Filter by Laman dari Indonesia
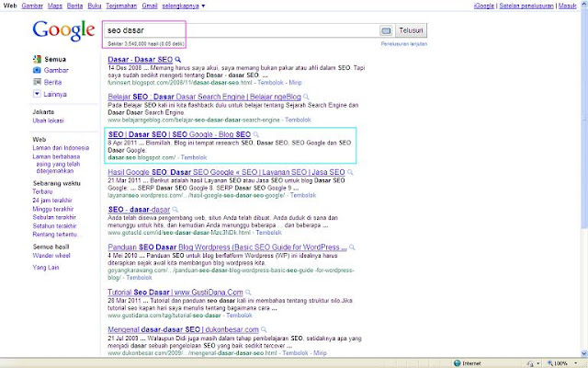This screenshot has height=368, width=588. (61, 148)
